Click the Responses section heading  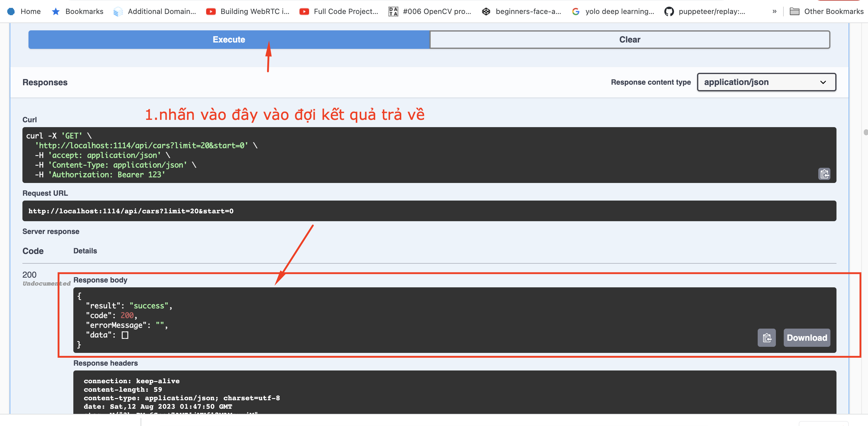click(x=45, y=82)
